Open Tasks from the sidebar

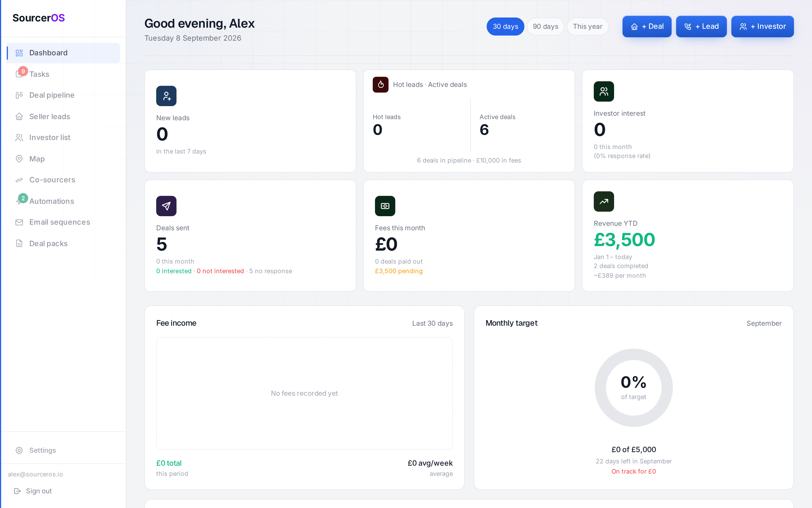click(x=63, y=74)
